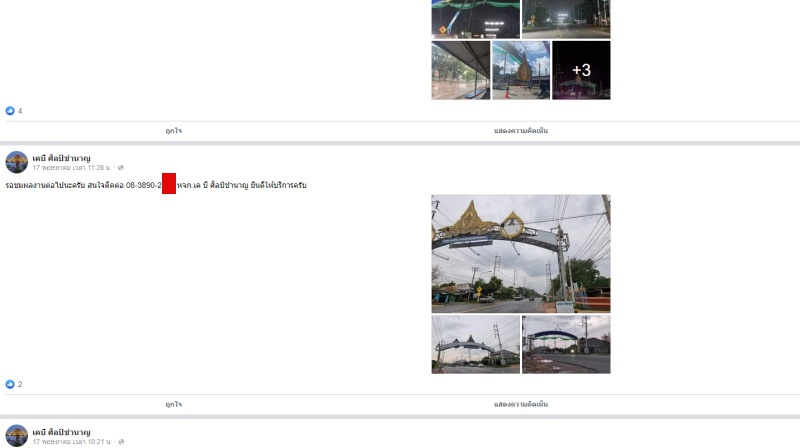Screen dimensions: 800x448
Task: Click แสดงความคิดเห็น under the 4-reaction post
Action: click(x=521, y=131)
